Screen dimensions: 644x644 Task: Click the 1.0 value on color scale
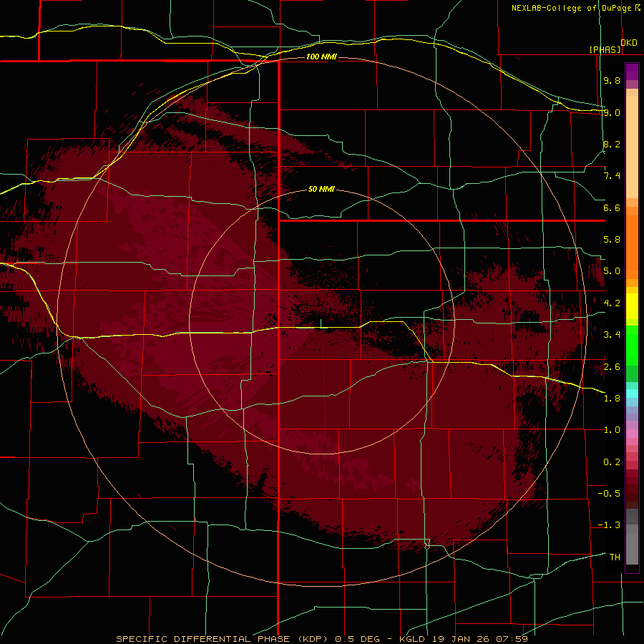pos(612,430)
